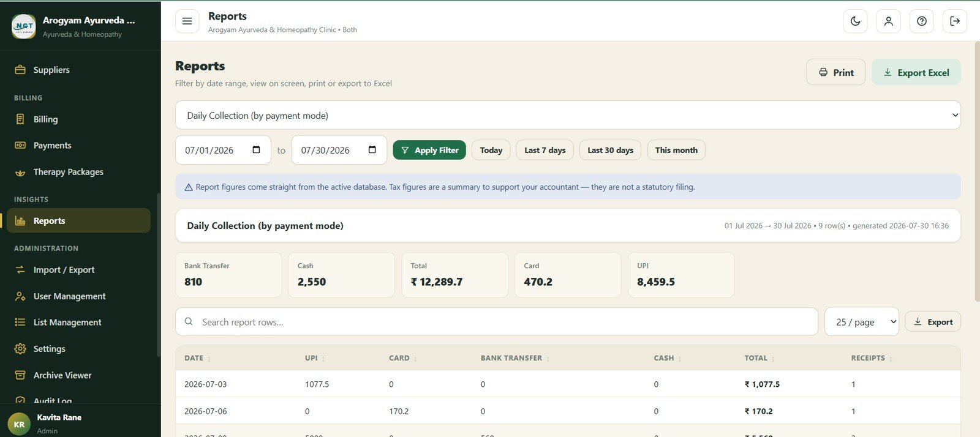Go to Billing in the sidebar
Image resolution: width=980 pixels, height=437 pixels.
(78, 119)
